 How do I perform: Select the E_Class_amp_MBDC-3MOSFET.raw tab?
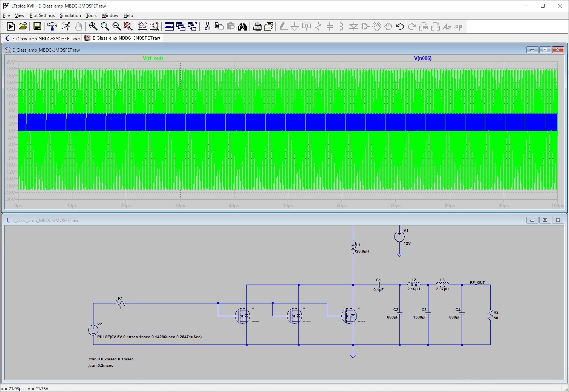point(122,38)
